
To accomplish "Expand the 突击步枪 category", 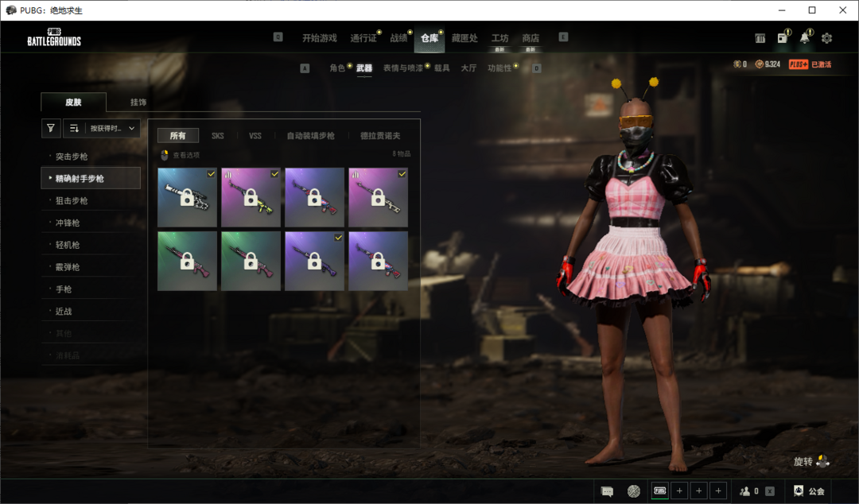I will tap(91, 156).
